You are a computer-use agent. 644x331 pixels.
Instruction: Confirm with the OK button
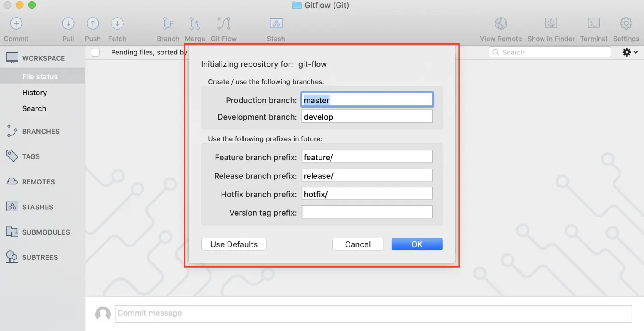coord(417,244)
